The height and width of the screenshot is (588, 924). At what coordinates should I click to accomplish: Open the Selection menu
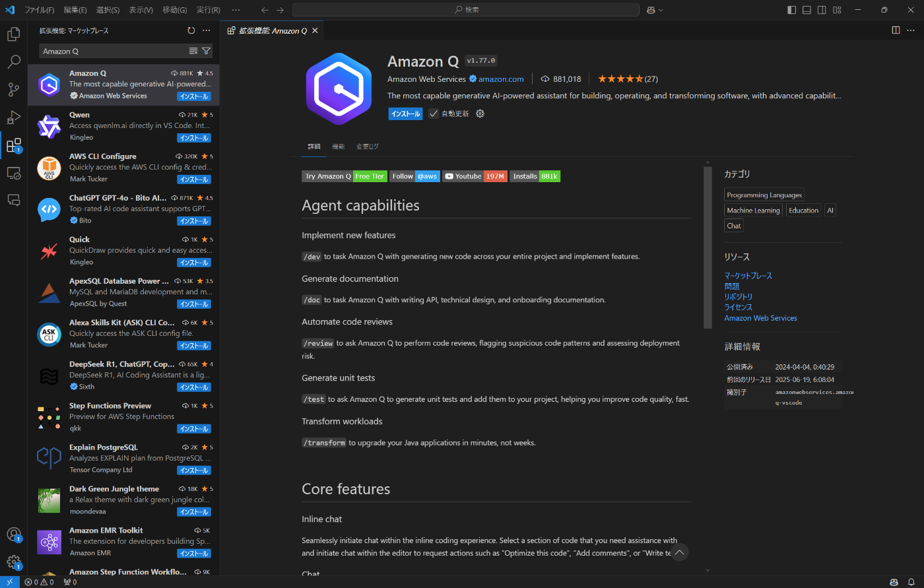point(108,10)
